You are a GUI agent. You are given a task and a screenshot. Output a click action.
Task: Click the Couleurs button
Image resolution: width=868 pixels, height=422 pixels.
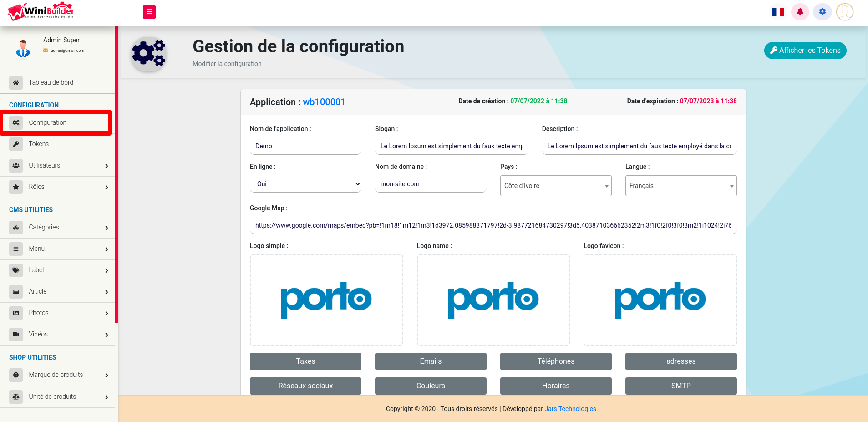click(x=431, y=386)
